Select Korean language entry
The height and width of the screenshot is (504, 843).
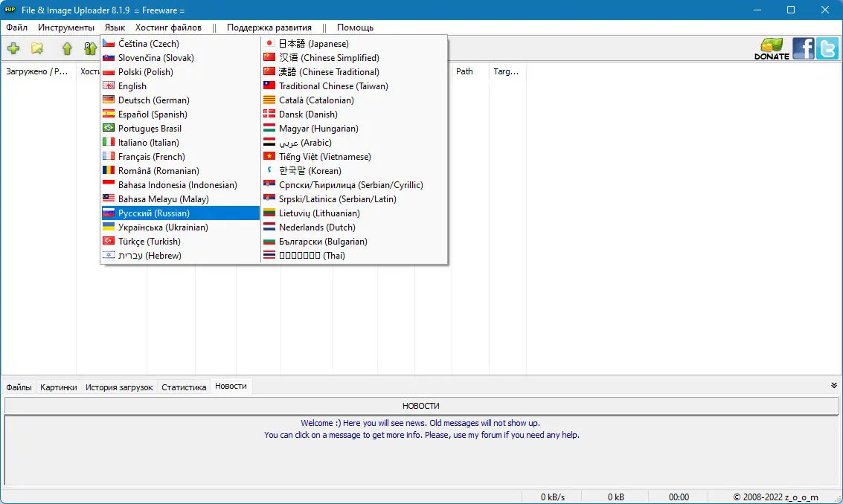click(354, 171)
